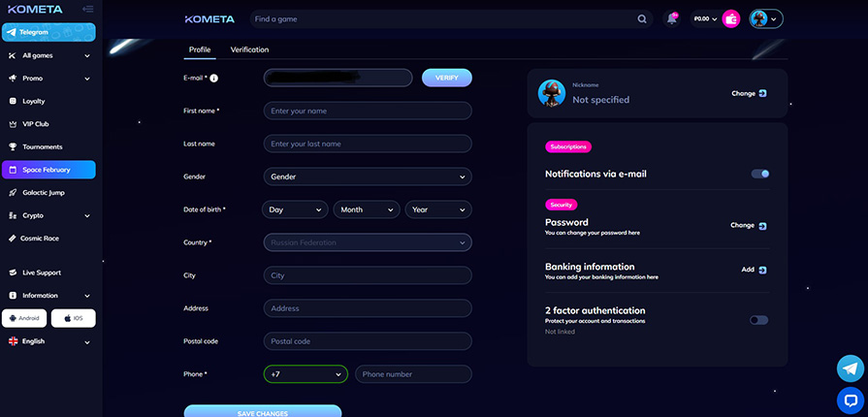Click the notification bell icon

click(672, 18)
